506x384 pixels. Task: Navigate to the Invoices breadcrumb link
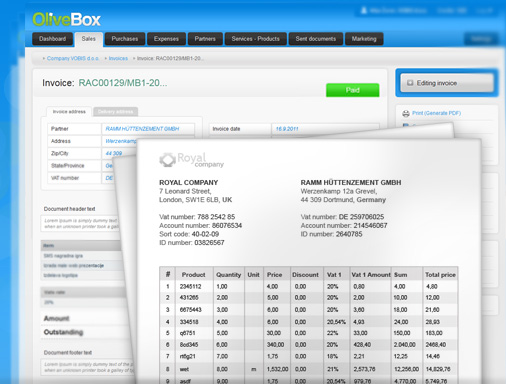coord(118,58)
